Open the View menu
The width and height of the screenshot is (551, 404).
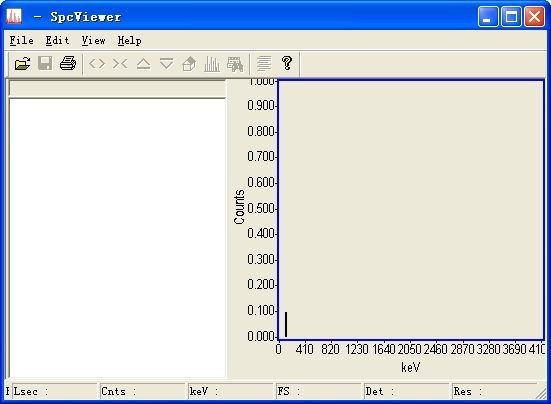(93, 40)
